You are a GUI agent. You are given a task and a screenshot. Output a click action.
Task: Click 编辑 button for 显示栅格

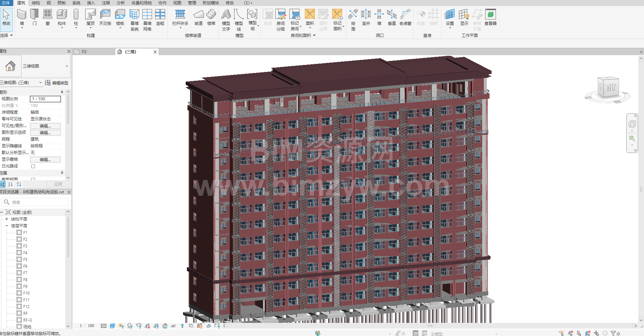[x=45, y=159]
